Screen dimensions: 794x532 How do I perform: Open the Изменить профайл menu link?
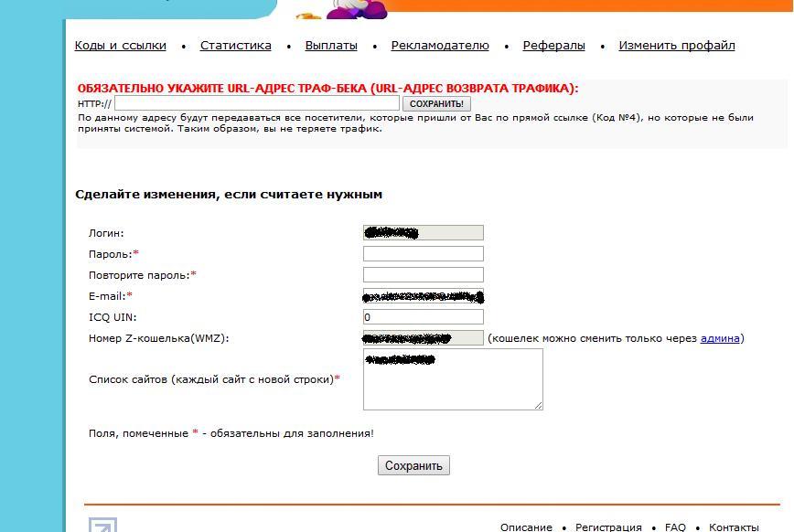tap(677, 46)
